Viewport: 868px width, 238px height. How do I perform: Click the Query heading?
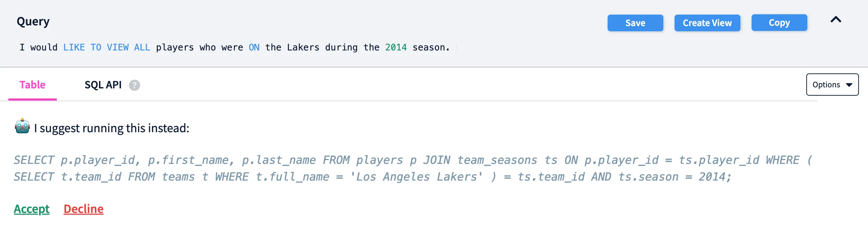33,22
